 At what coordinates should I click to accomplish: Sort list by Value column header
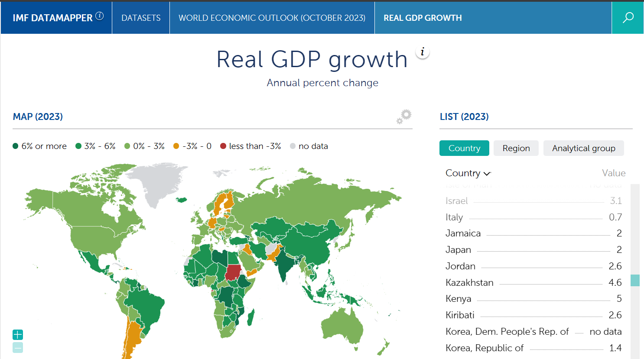pyautogui.click(x=613, y=173)
